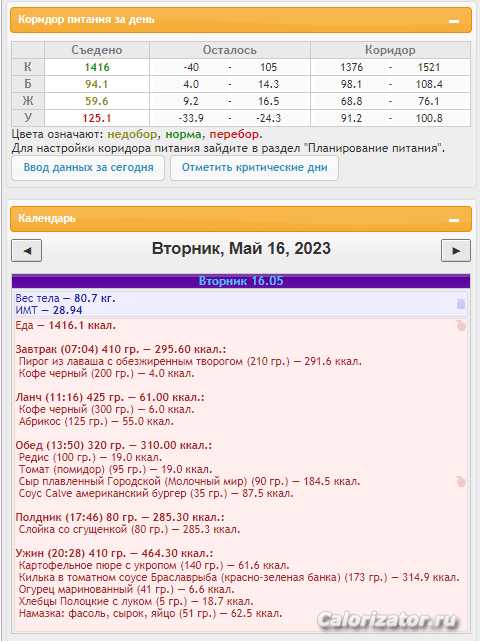Screen dimensions: 480x641
Task: Click the Ужин (20:28) meal heading
Action: [114, 554]
